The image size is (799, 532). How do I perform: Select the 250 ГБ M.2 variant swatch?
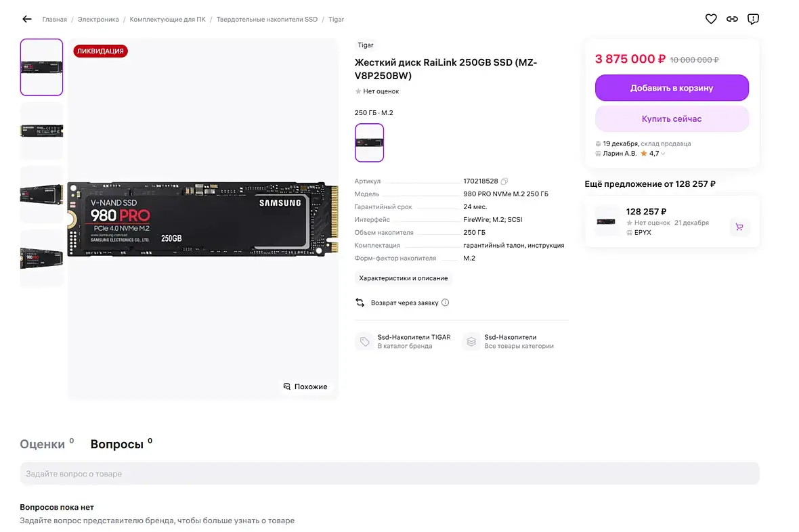coord(369,143)
